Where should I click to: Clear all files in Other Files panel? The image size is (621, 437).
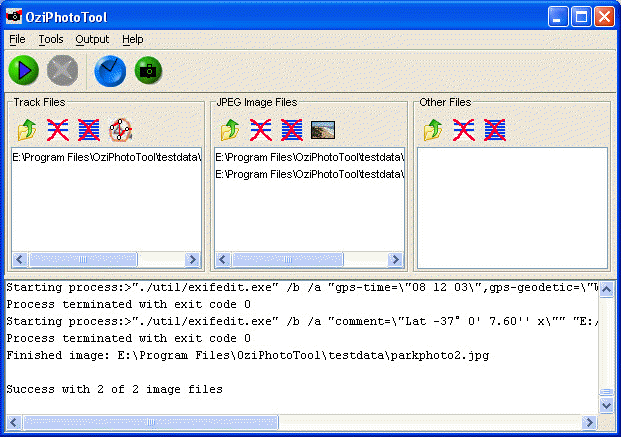pos(494,130)
